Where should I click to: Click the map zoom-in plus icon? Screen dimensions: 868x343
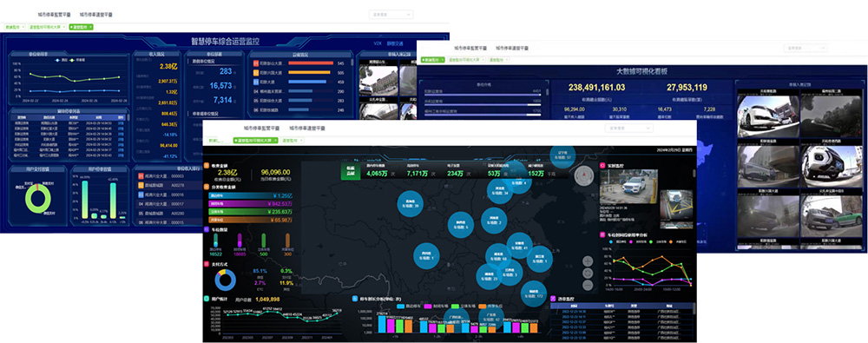[x=588, y=261]
